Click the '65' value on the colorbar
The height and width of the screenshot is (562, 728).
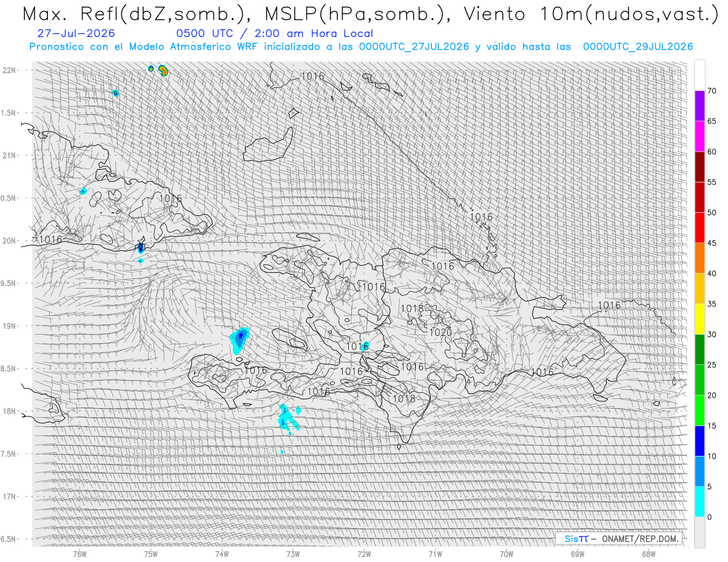(712, 121)
